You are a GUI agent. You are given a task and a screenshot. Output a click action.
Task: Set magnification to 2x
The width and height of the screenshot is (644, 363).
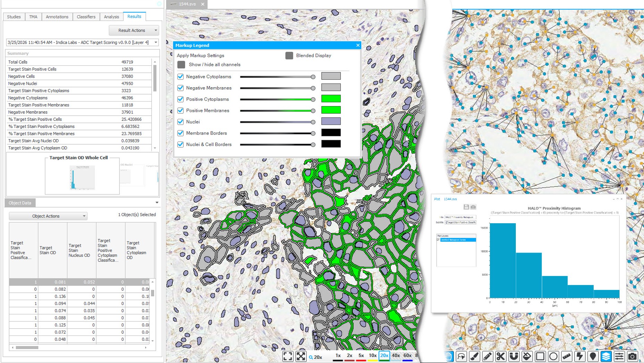pos(349,356)
